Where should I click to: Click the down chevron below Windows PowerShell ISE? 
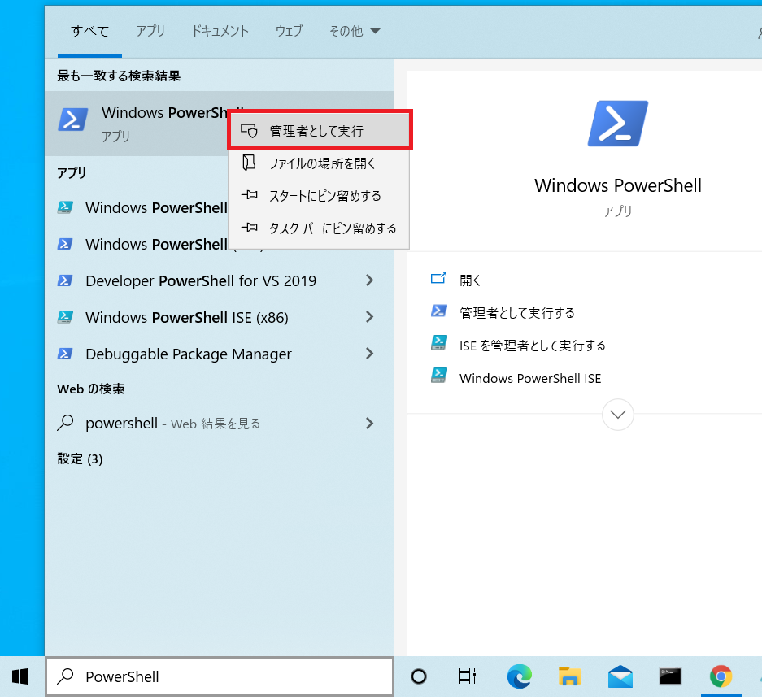(617, 415)
